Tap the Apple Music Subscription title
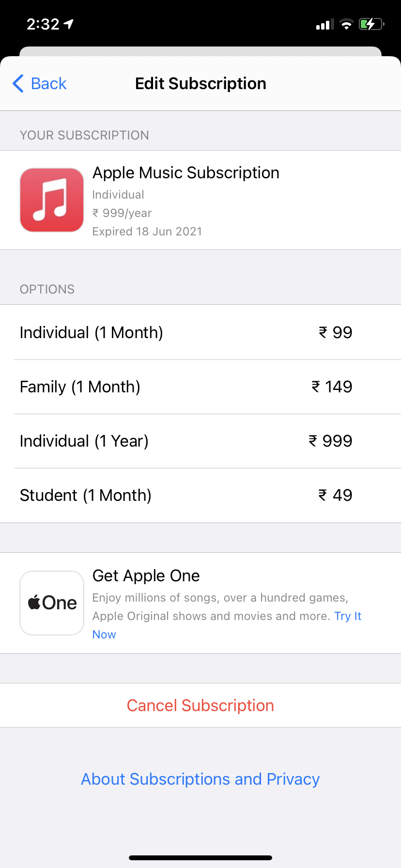 point(186,172)
